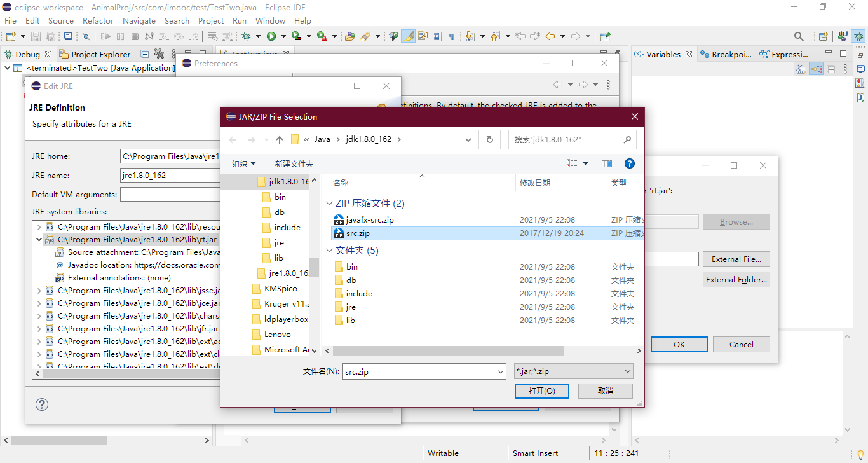Click the yellow Back arrow navigation icon

click(550, 37)
